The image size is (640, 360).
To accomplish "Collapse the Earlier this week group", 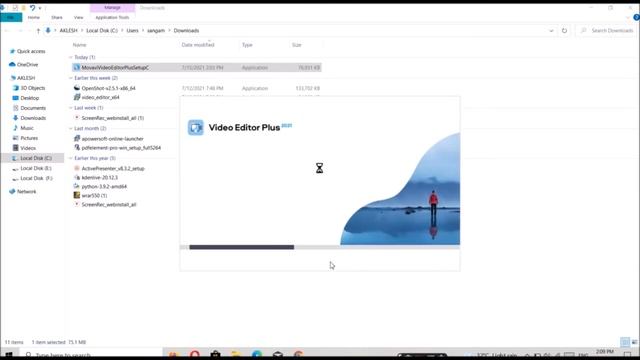I will pyautogui.click(x=71, y=78).
